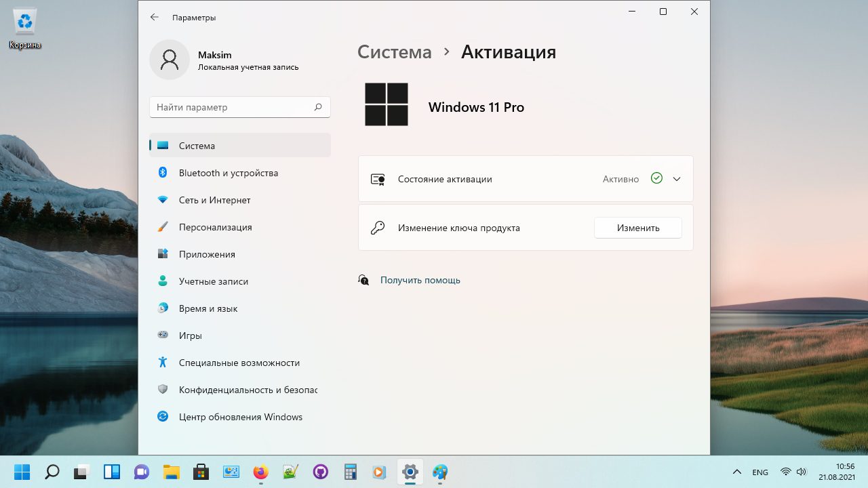868x488 pixels.
Task: Open the Корзина recycle bin on desktop
Action: pos(25,28)
